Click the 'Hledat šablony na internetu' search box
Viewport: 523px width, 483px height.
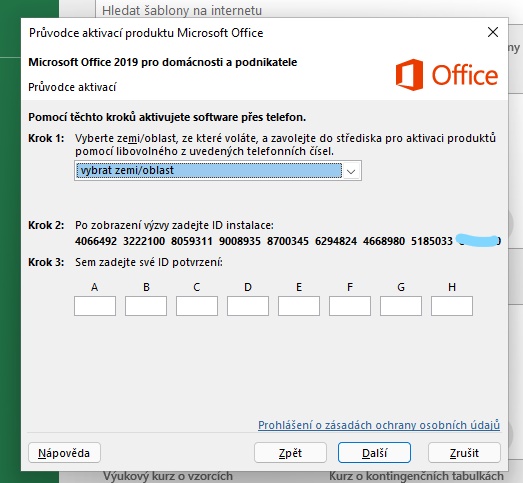tap(300, 10)
